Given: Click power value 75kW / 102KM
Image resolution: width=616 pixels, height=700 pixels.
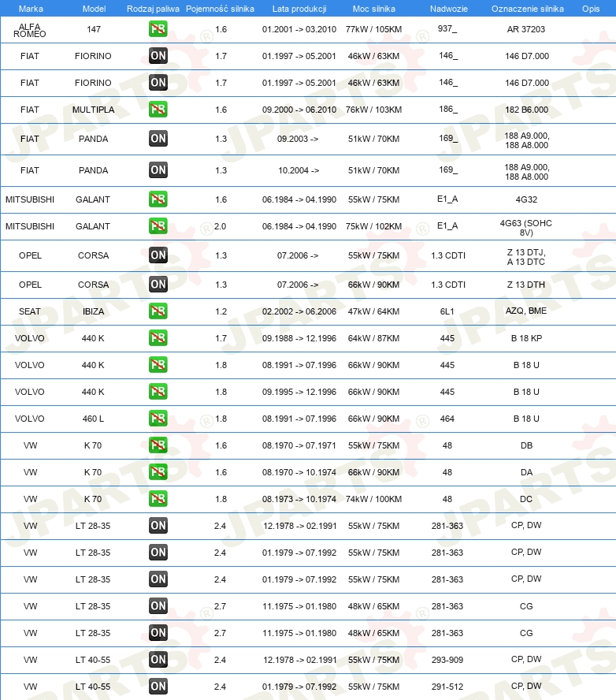Looking at the screenshot, I should tap(374, 226).
